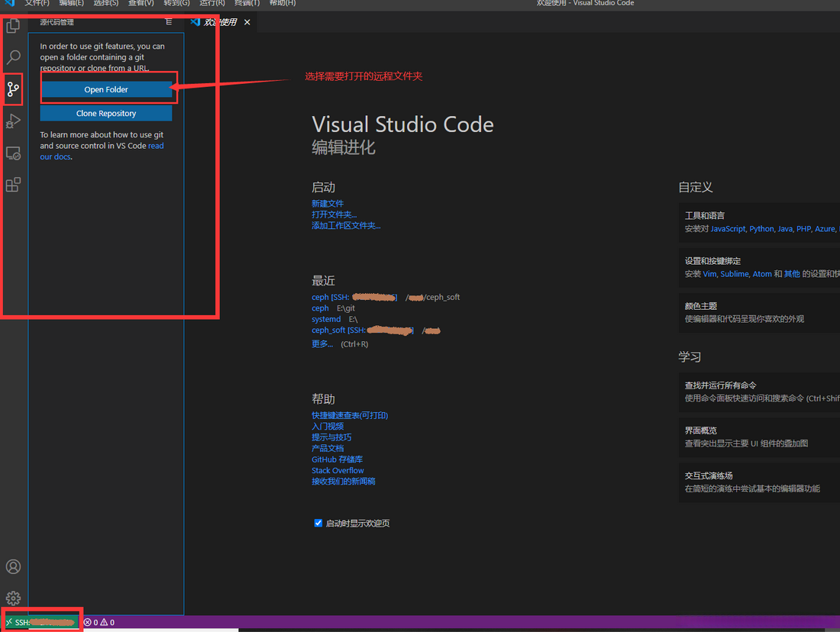The image size is (840, 635).
Task: Open the Remote Explorer icon
Action: coord(13,153)
